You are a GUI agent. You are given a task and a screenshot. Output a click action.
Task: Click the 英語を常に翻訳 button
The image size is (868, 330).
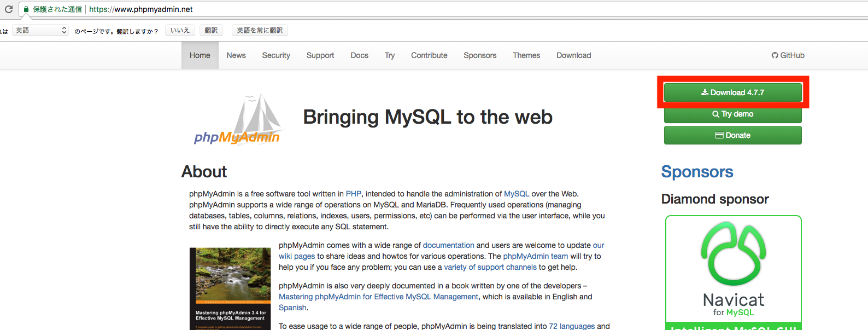coord(260,31)
